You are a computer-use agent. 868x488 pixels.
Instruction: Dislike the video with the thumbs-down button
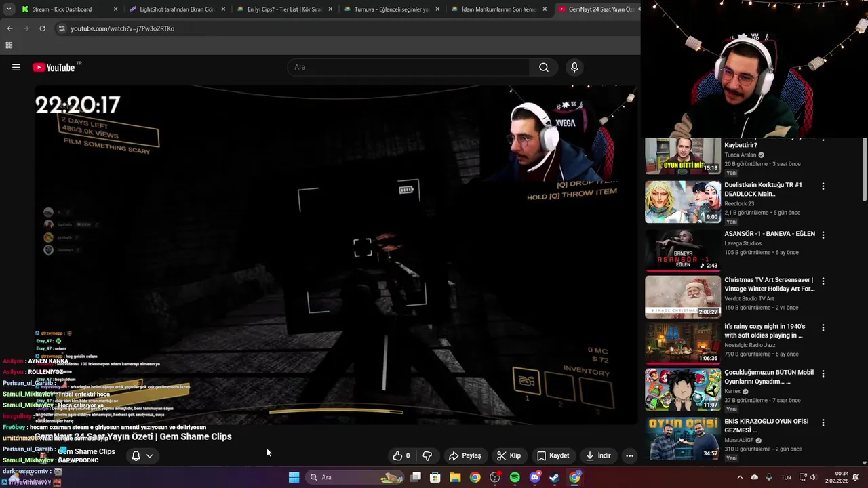click(x=427, y=455)
